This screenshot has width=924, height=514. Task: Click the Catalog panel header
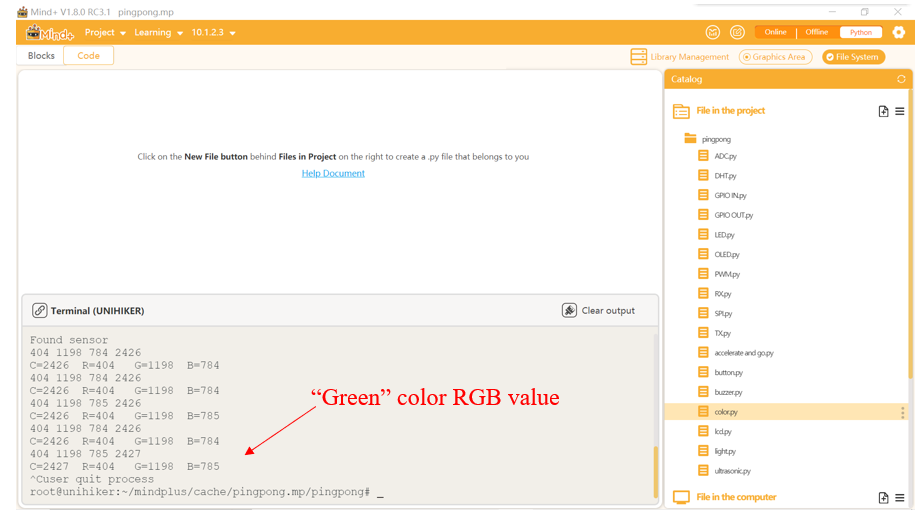[x=788, y=79]
